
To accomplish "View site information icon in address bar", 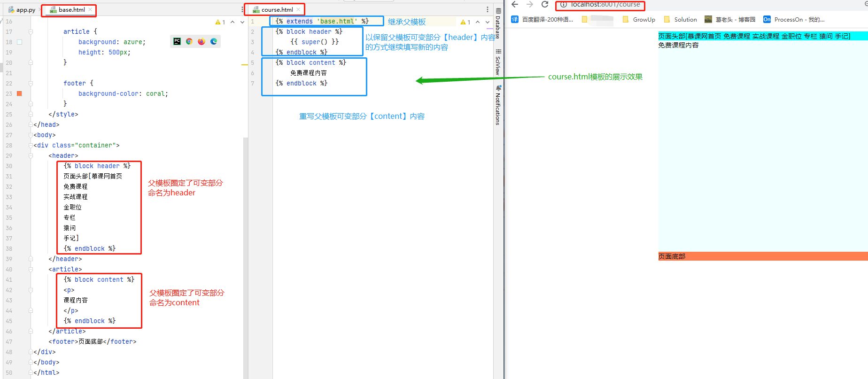I will click(564, 5).
